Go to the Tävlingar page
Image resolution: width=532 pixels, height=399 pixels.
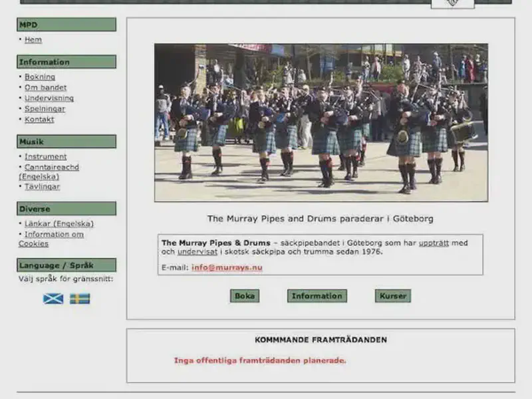click(x=42, y=187)
